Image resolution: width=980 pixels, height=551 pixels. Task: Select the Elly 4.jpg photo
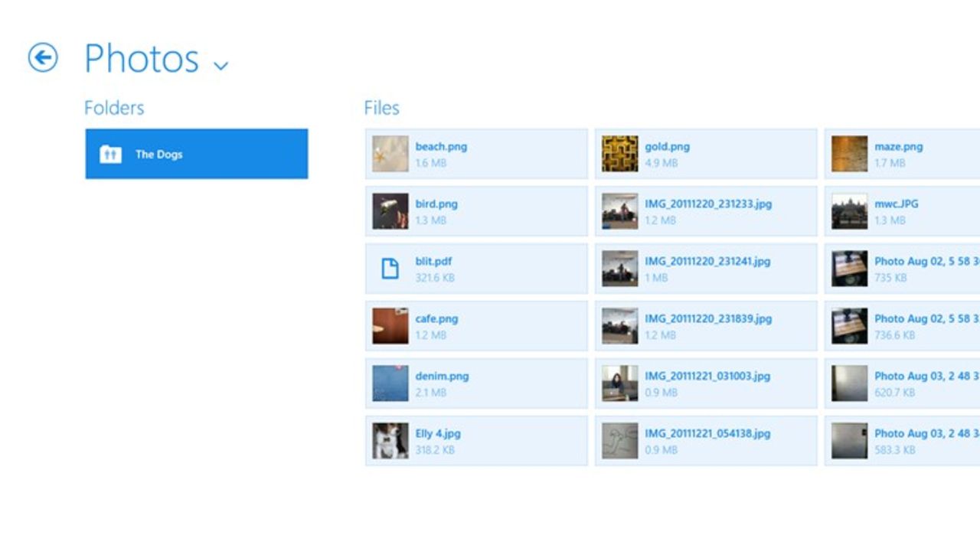[475, 440]
